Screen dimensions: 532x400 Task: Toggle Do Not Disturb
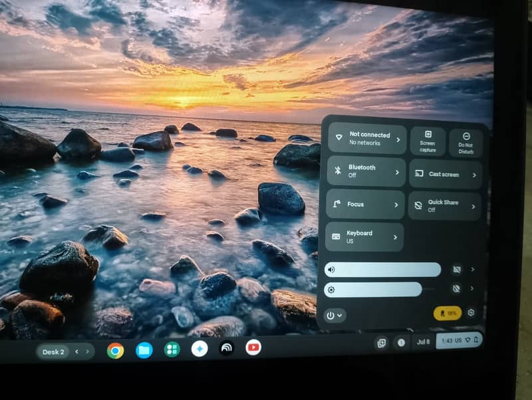pyautogui.click(x=466, y=143)
